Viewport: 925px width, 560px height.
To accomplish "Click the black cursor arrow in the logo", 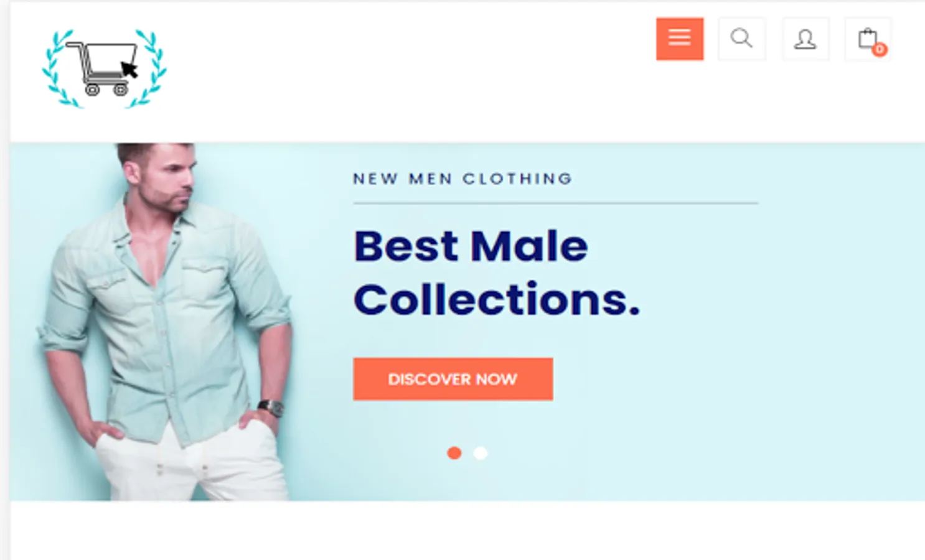I will tap(129, 69).
